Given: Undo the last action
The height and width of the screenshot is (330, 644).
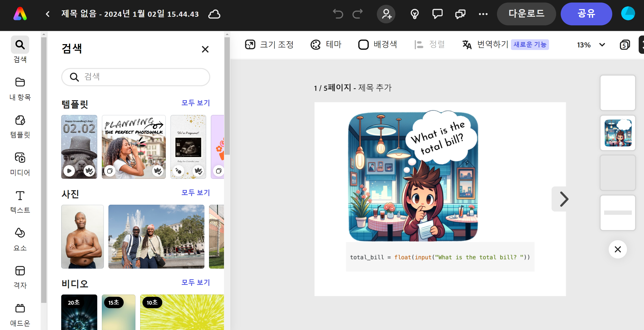Looking at the screenshot, I should pyautogui.click(x=338, y=14).
